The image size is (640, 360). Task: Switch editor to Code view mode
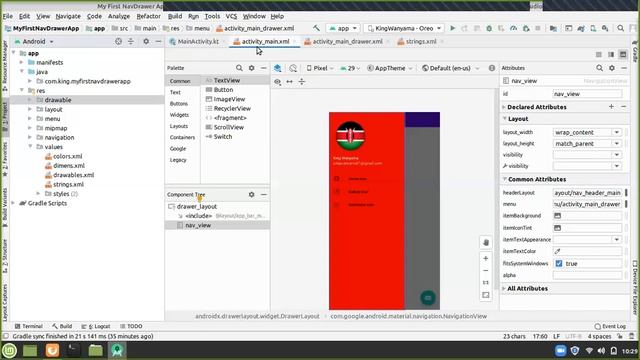pos(599,55)
